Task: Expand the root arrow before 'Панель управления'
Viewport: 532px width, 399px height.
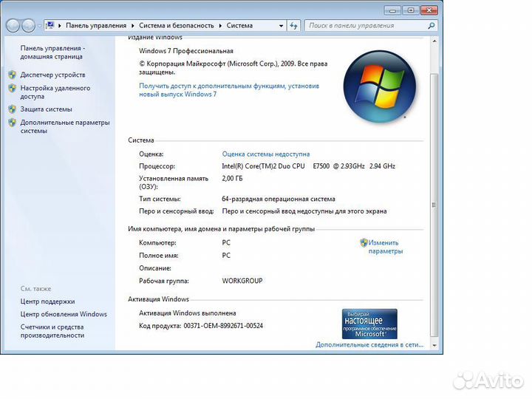Action: (x=60, y=26)
